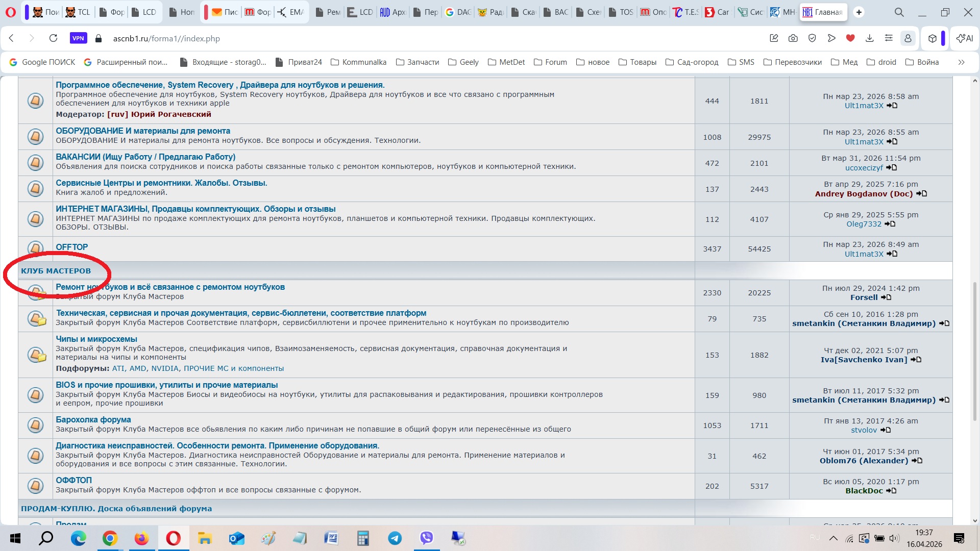The width and height of the screenshot is (980, 551).
Task: Show hidden system tray icons chevron
Action: pyautogui.click(x=833, y=538)
